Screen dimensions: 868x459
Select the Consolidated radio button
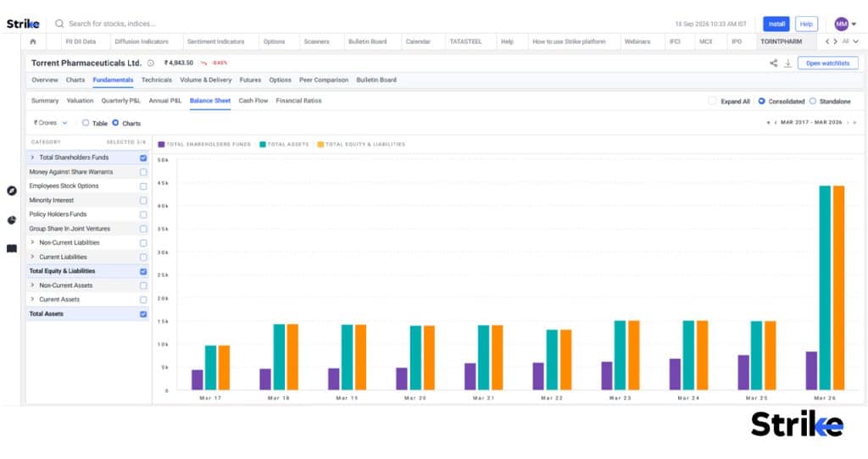tap(762, 102)
